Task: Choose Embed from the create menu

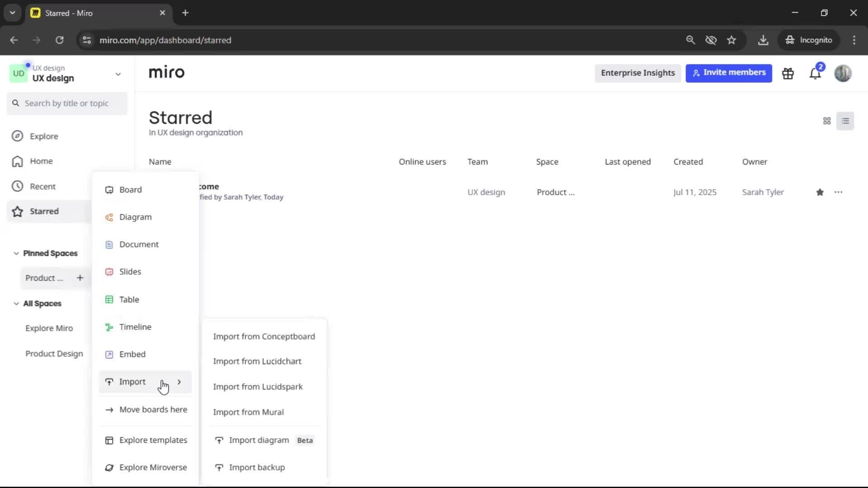Action: 145,355
